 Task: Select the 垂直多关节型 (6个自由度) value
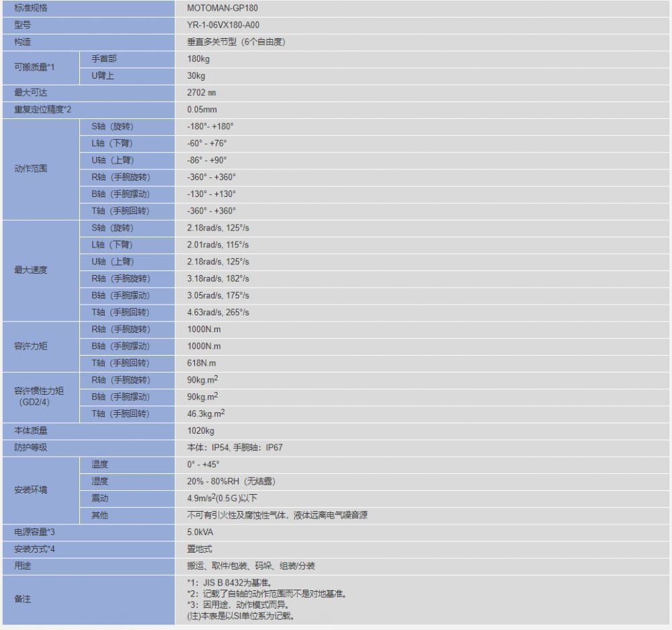[x=236, y=42]
